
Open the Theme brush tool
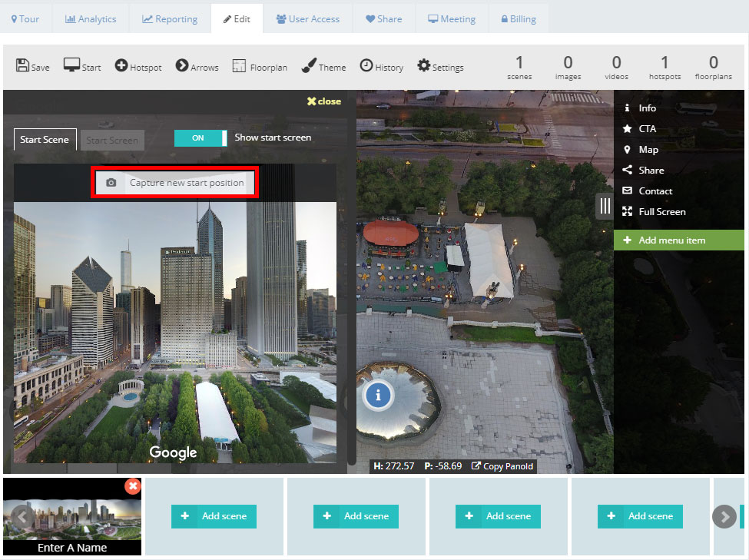click(323, 66)
